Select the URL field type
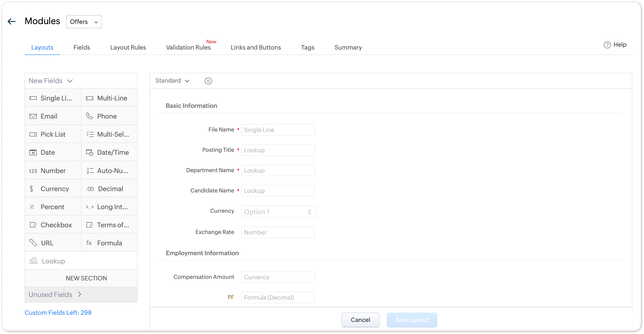This screenshot has height=334, width=644. pos(53,243)
